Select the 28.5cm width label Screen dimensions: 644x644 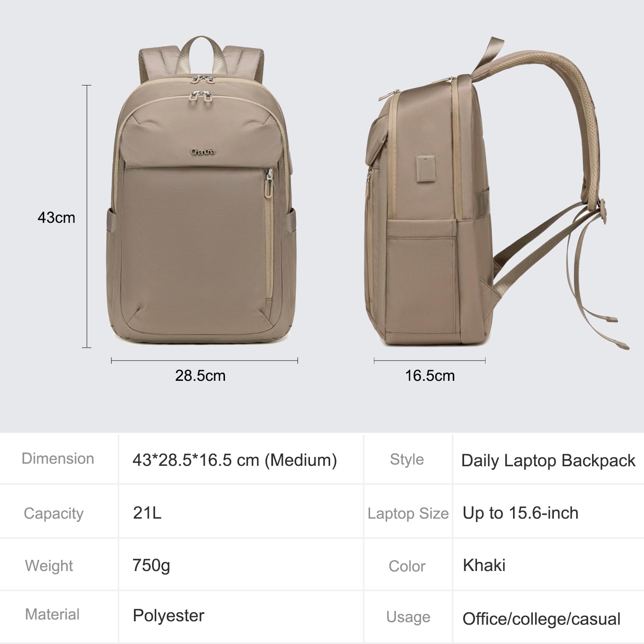[x=200, y=376]
